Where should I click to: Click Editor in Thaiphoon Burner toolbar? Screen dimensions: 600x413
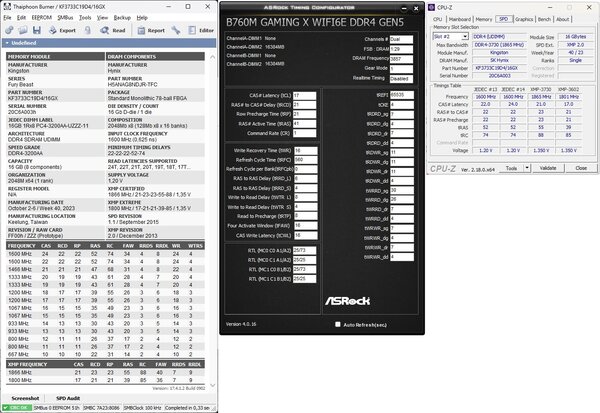click(x=201, y=30)
